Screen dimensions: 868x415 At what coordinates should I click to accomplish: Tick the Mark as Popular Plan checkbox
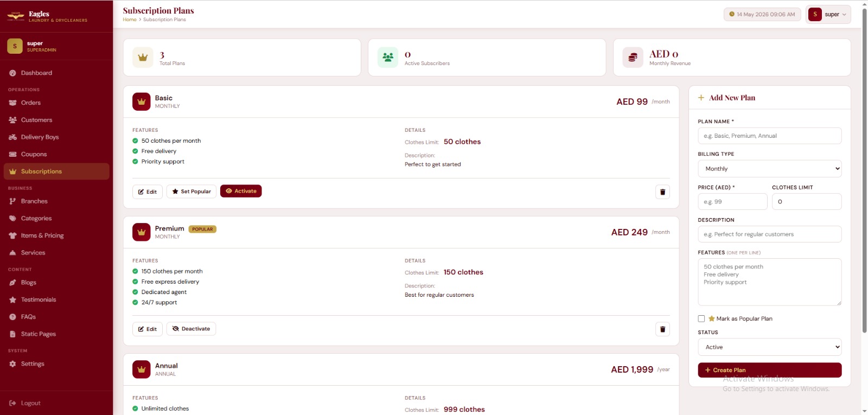point(701,319)
